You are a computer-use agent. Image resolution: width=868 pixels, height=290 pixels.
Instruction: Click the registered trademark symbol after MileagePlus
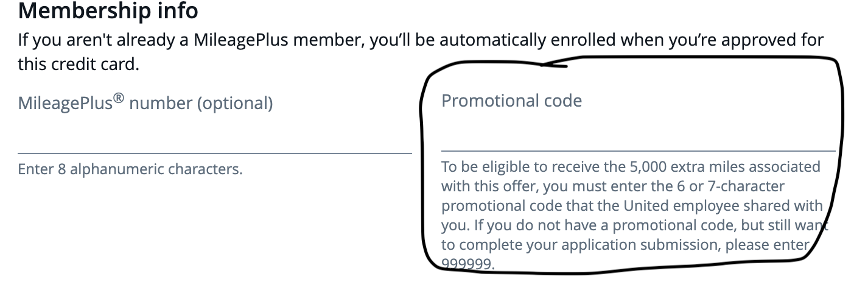tap(119, 99)
